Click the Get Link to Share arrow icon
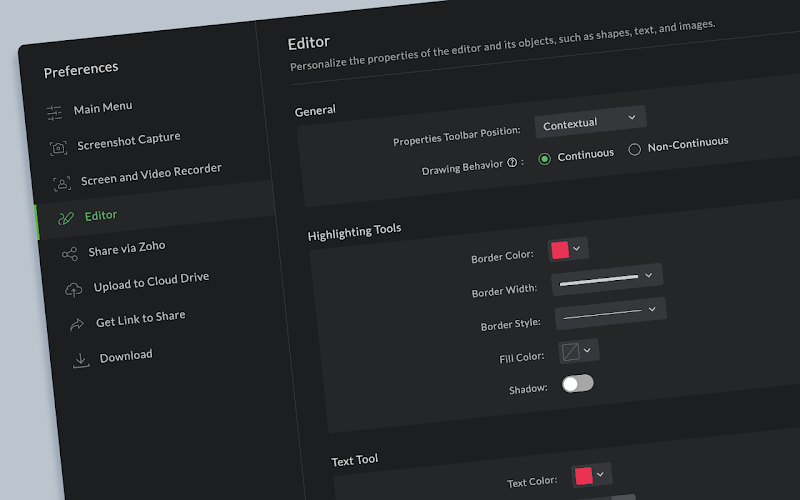 77,324
